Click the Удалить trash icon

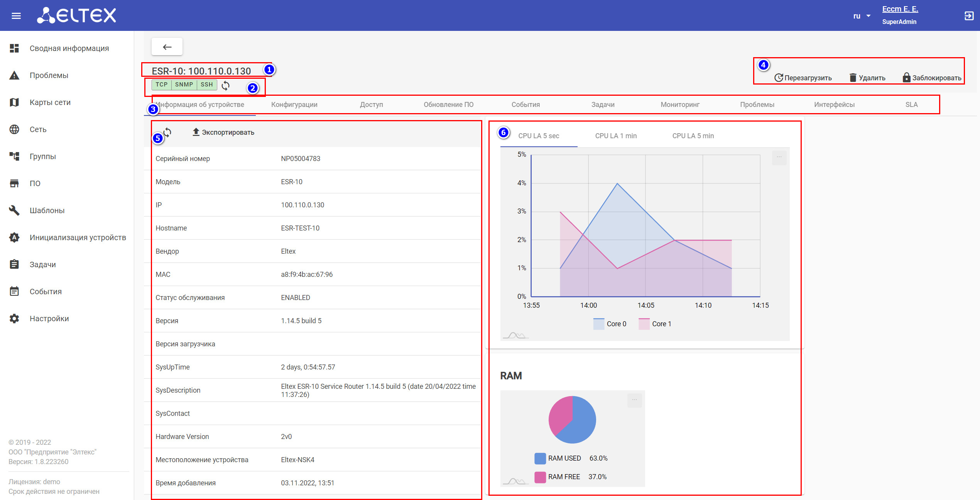853,78
